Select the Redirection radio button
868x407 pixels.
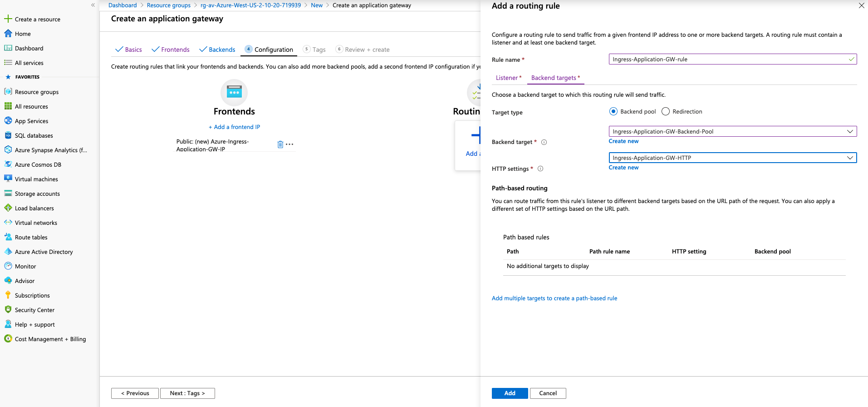(666, 111)
